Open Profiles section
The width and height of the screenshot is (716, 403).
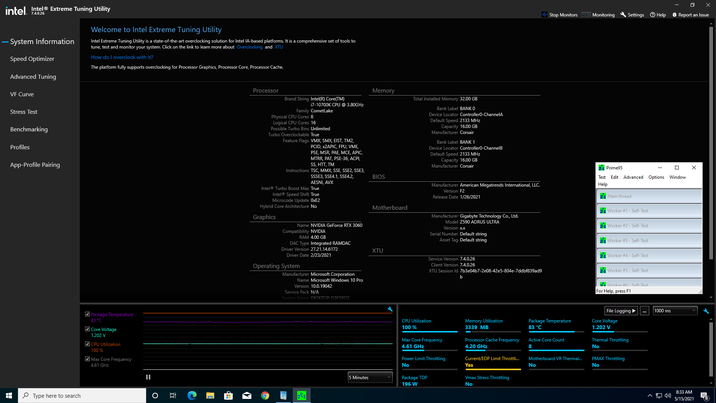tap(20, 147)
